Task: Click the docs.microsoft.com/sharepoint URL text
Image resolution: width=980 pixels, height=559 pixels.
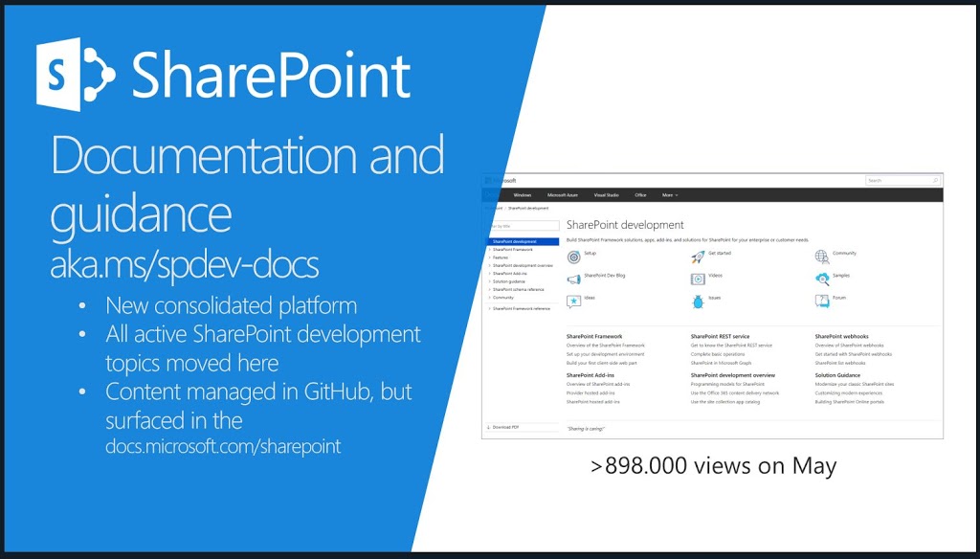Action: (223, 446)
